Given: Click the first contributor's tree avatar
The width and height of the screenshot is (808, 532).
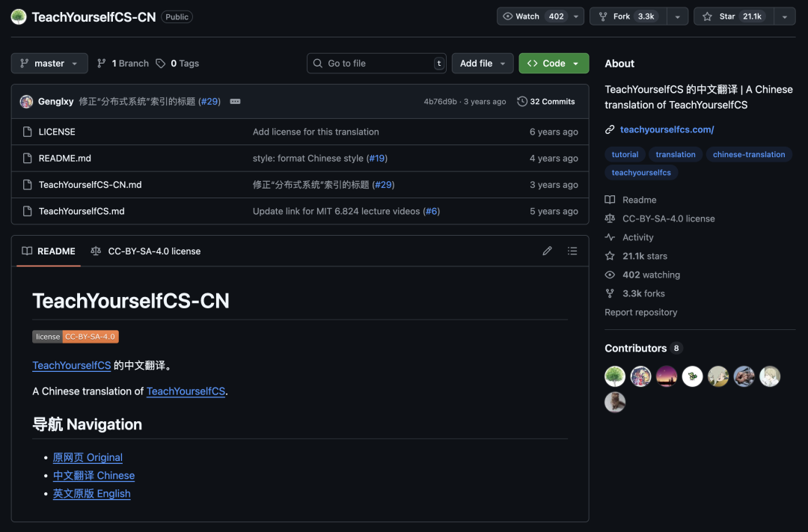Looking at the screenshot, I should 615,376.
